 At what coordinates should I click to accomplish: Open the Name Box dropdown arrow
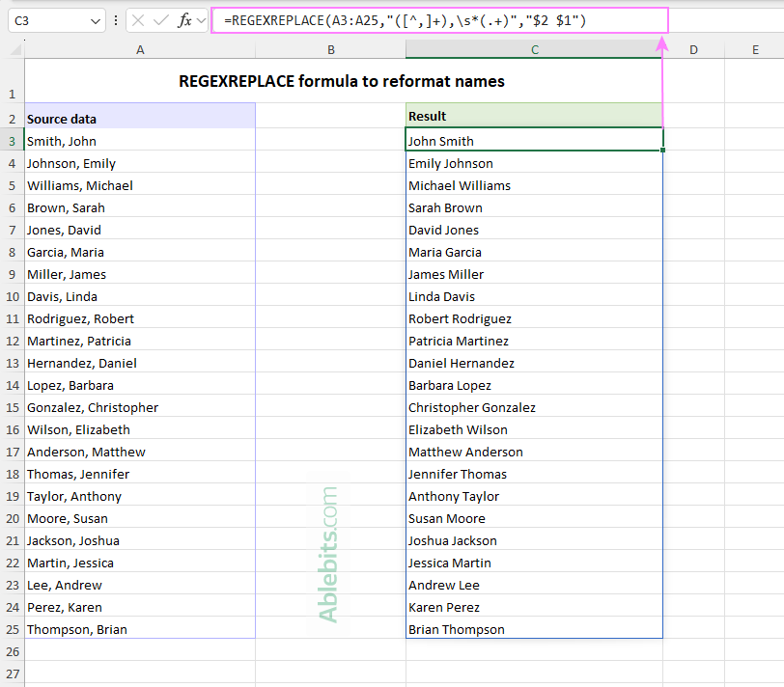95,21
